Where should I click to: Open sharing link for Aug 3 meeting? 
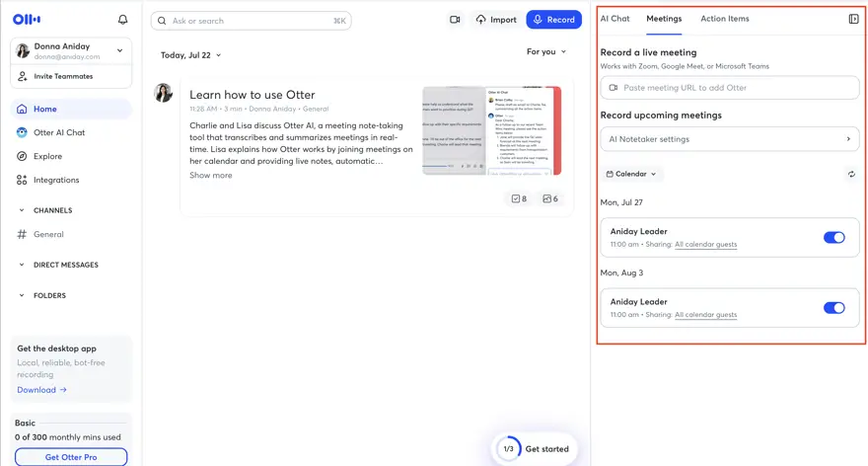point(706,315)
